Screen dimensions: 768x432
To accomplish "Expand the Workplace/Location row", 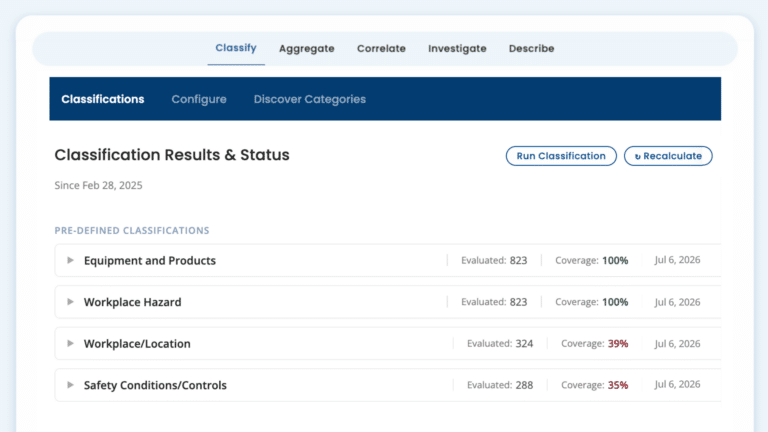I will (71, 343).
